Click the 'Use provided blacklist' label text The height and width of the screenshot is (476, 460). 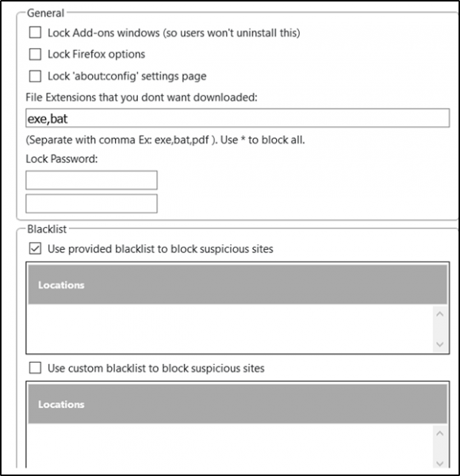point(160,249)
